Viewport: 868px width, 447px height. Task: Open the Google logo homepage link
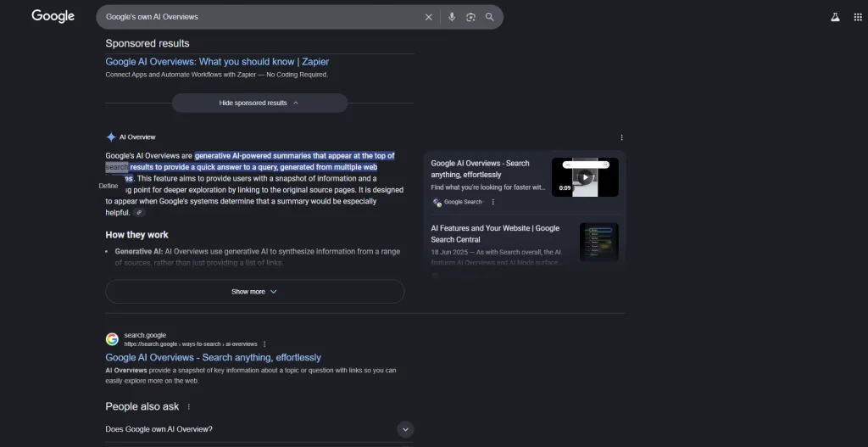pos(53,17)
